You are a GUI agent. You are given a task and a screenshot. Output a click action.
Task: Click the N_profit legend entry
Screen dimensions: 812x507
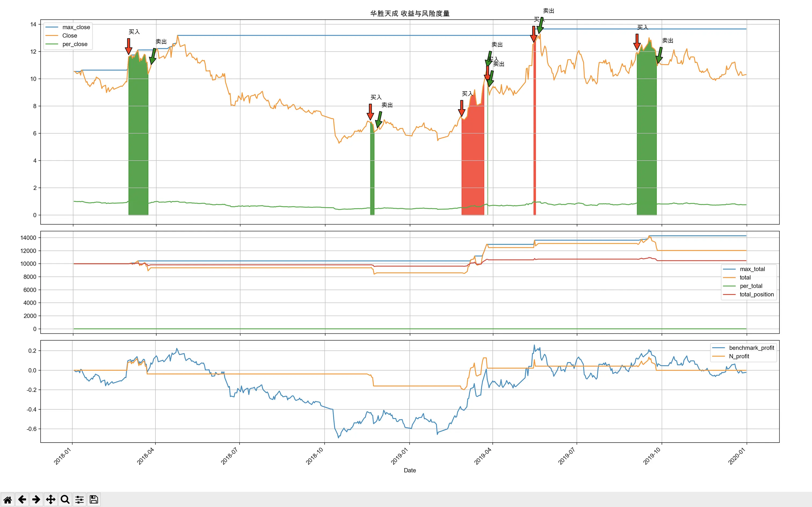(x=739, y=357)
